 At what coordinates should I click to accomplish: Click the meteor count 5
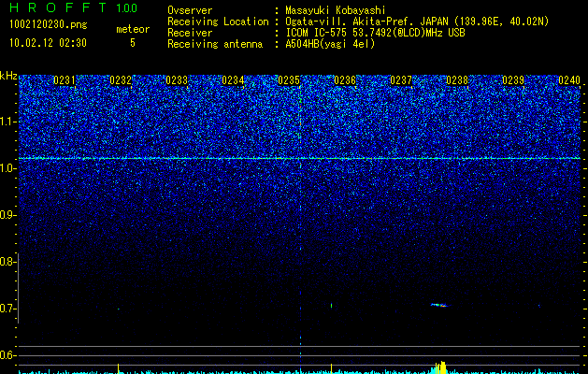coord(133,43)
